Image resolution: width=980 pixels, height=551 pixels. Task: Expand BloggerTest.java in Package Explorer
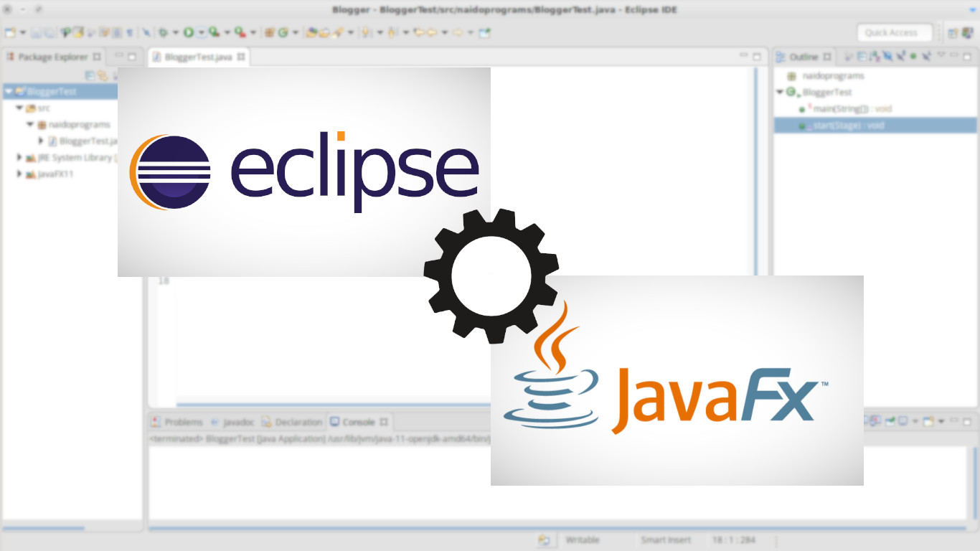click(x=42, y=141)
